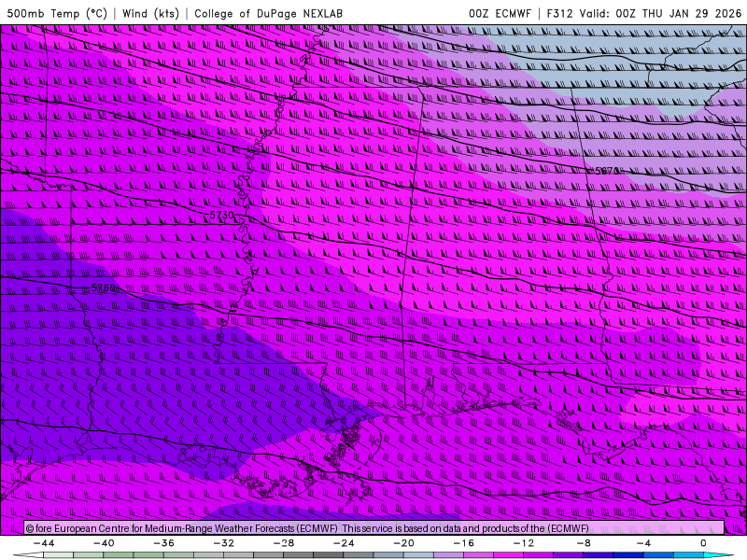Click the ECMWF copyright notice banner
Viewport: 747px width, 560px height.
click(x=374, y=528)
